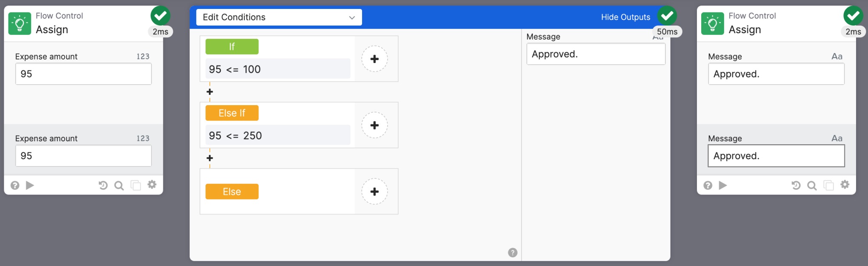The image size is (868, 266).
Task: Insert condition between If and Else If
Action: [x=210, y=92]
